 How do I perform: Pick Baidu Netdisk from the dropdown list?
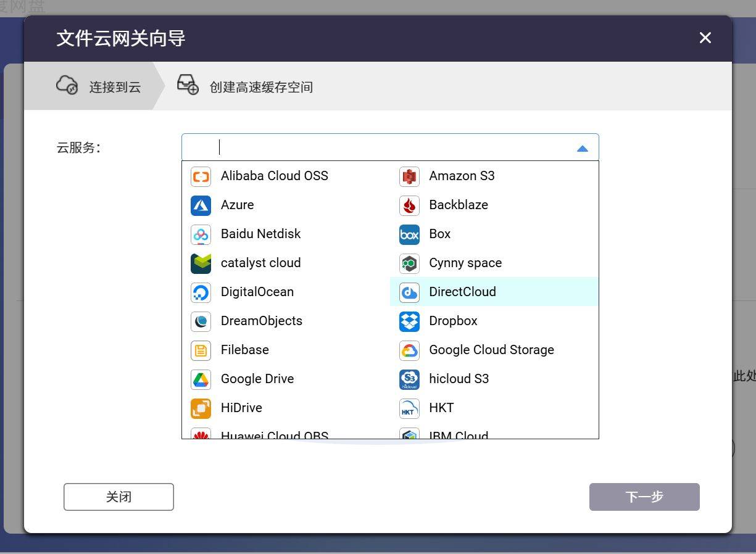(286, 234)
